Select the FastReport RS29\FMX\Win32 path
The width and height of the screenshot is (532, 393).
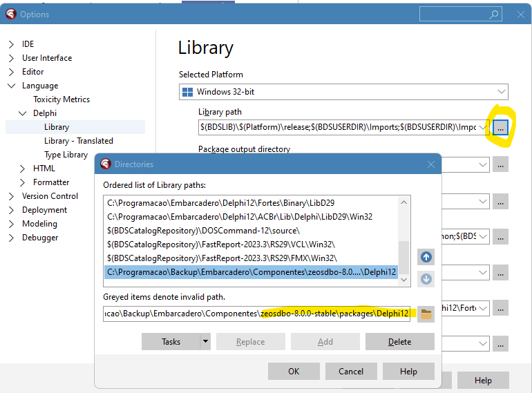coord(251,258)
